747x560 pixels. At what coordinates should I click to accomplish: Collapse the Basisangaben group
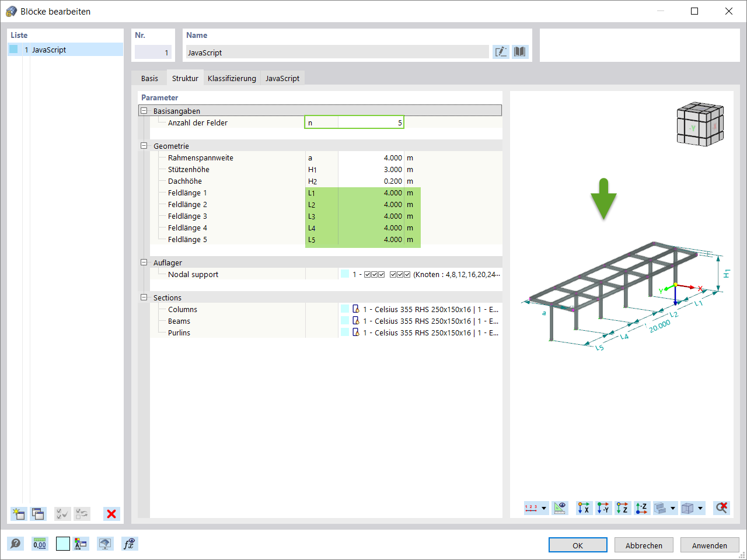[x=144, y=111]
